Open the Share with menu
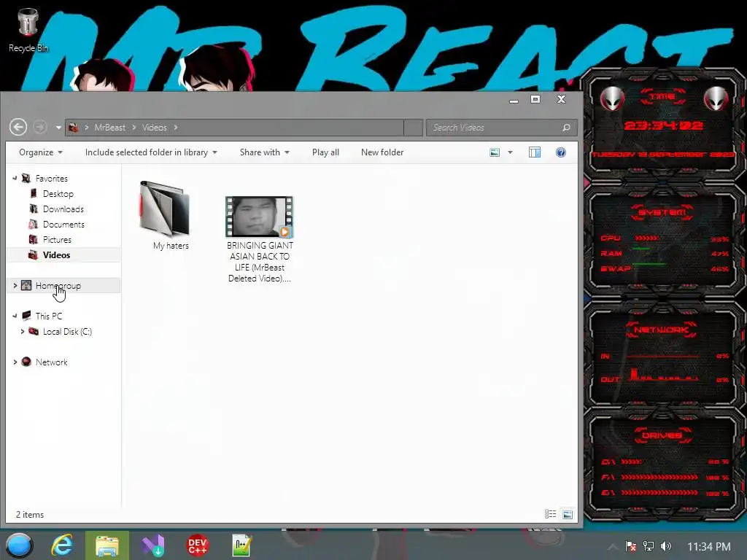747x560 pixels. (x=264, y=152)
